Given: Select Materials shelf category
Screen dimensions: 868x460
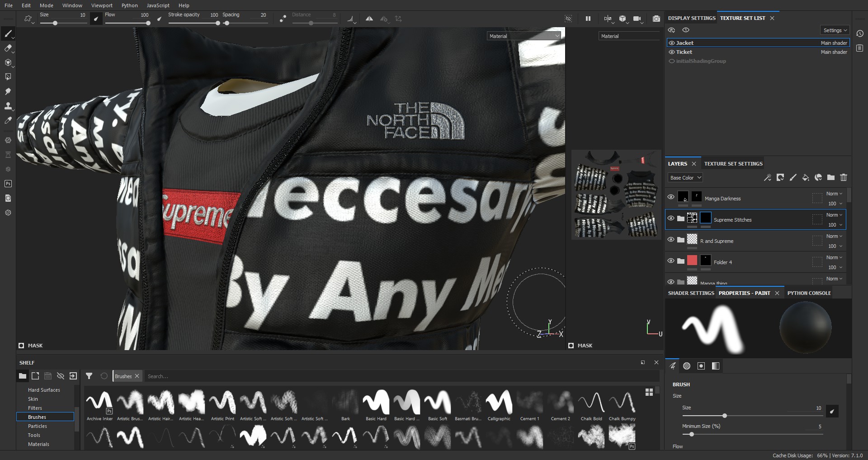Looking at the screenshot, I should click(38, 444).
